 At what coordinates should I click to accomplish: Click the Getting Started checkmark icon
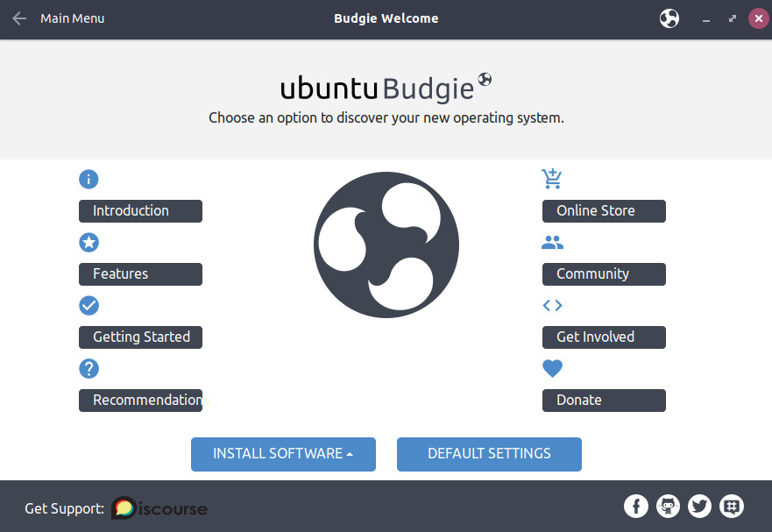[x=89, y=305]
